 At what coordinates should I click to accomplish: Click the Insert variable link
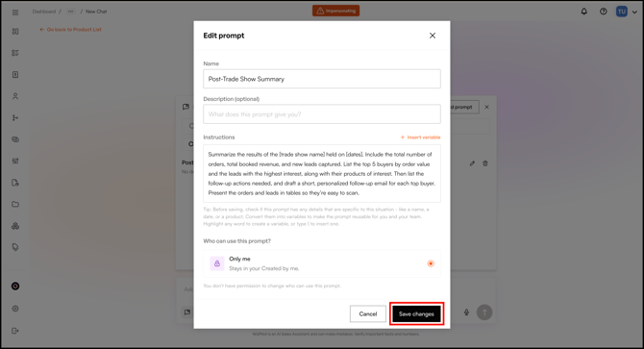click(x=420, y=137)
